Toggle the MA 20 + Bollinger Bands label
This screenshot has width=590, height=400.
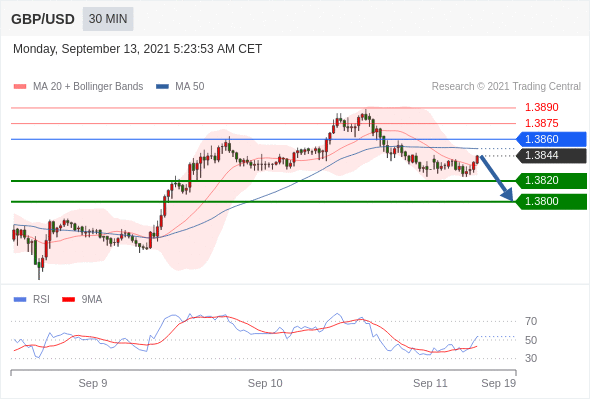coord(88,87)
